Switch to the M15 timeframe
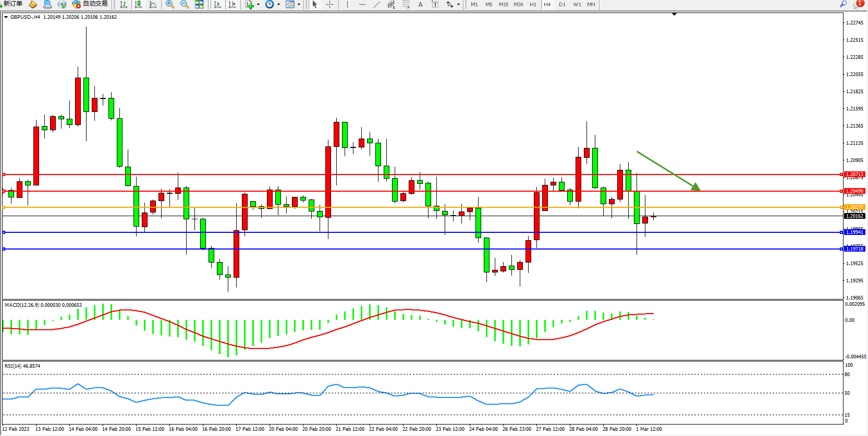This screenshot has height=436, width=868. coord(503,4)
